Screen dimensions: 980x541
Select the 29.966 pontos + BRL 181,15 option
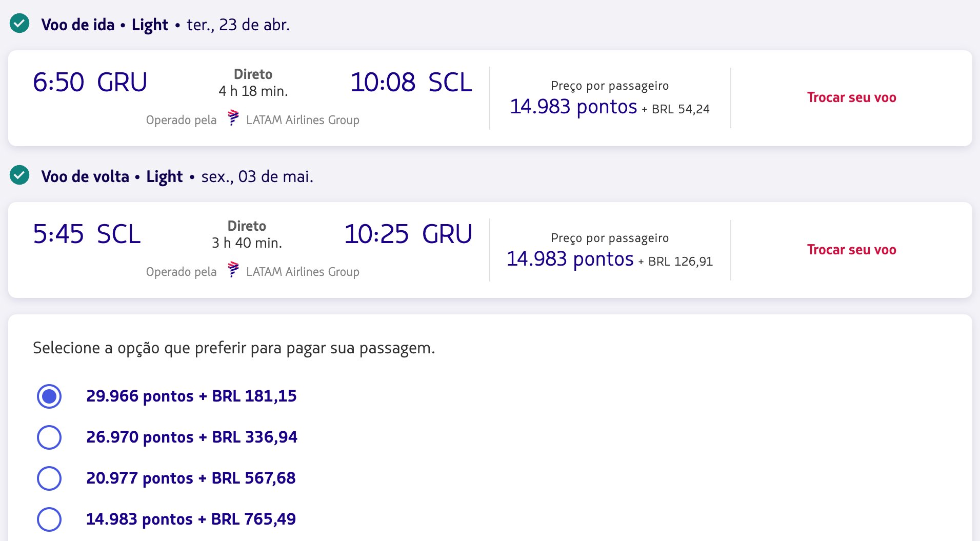point(49,396)
